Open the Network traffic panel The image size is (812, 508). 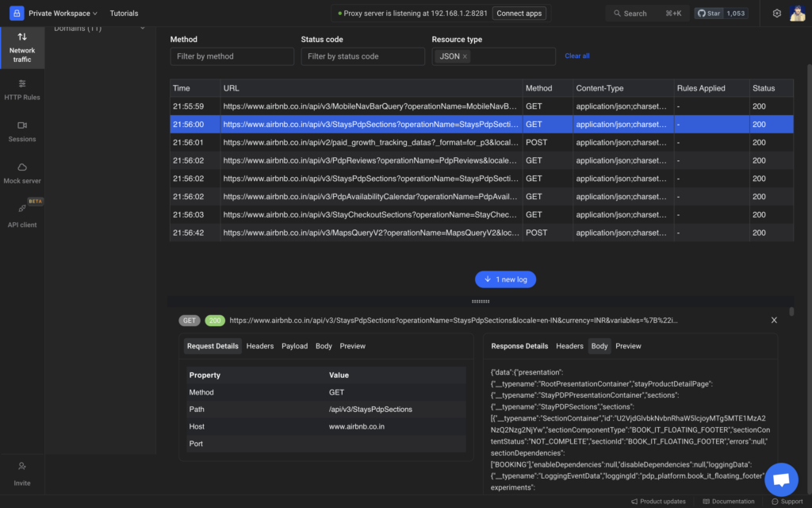tap(21, 48)
